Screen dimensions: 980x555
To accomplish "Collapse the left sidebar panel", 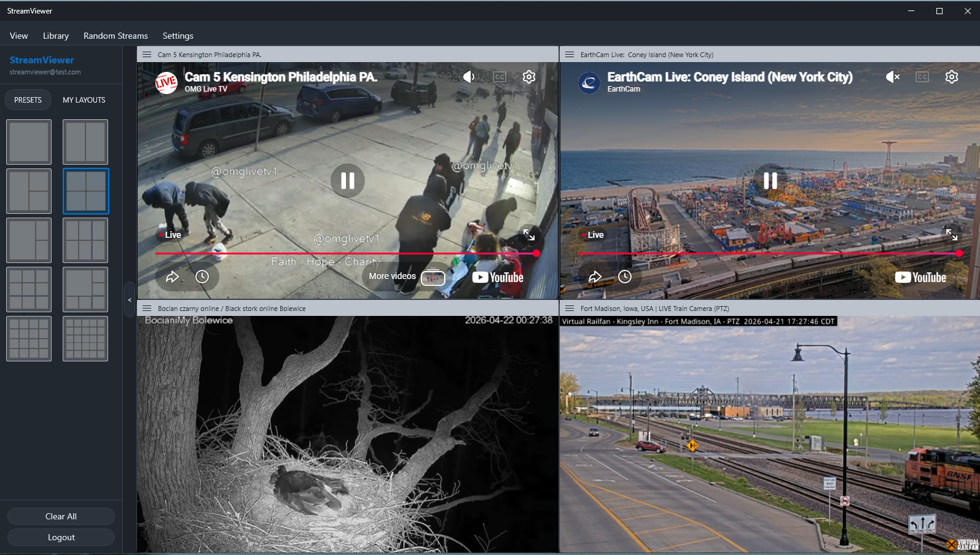I will tap(130, 300).
